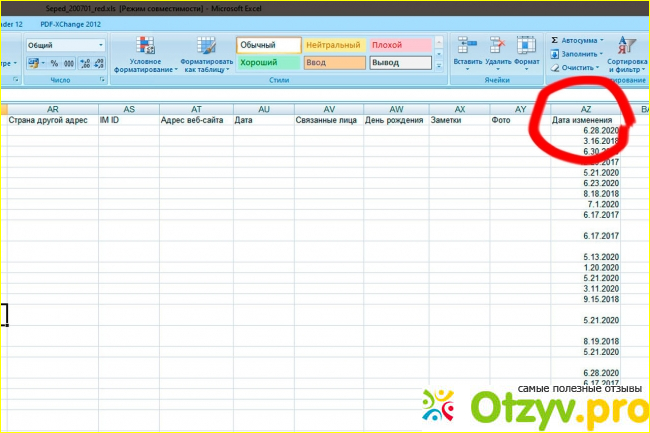This screenshot has width=650, height=433.
Task: Switch to PDF-XChange 2012 tab
Action: click(71, 22)
